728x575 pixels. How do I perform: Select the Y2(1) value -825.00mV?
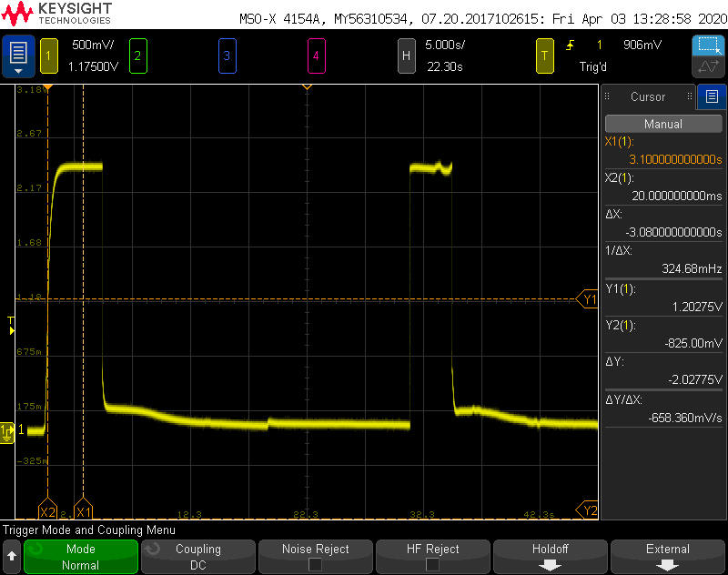(693, 343)
